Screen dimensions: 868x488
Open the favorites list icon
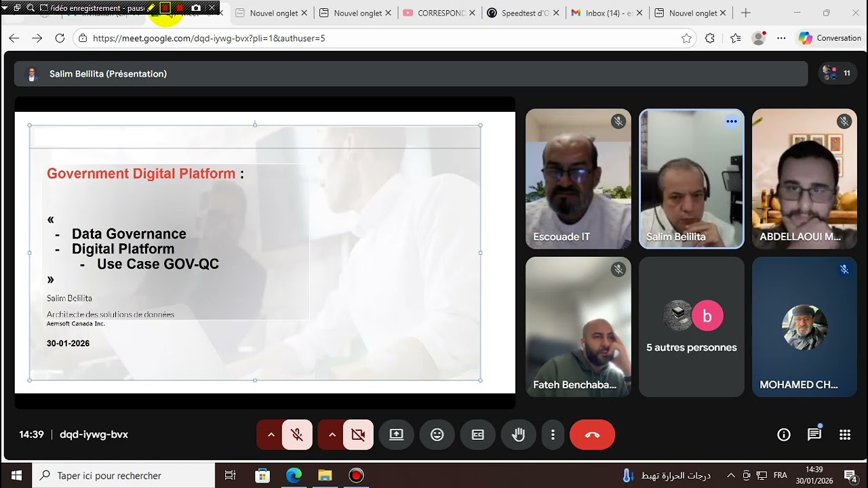[x=736, y=38]
